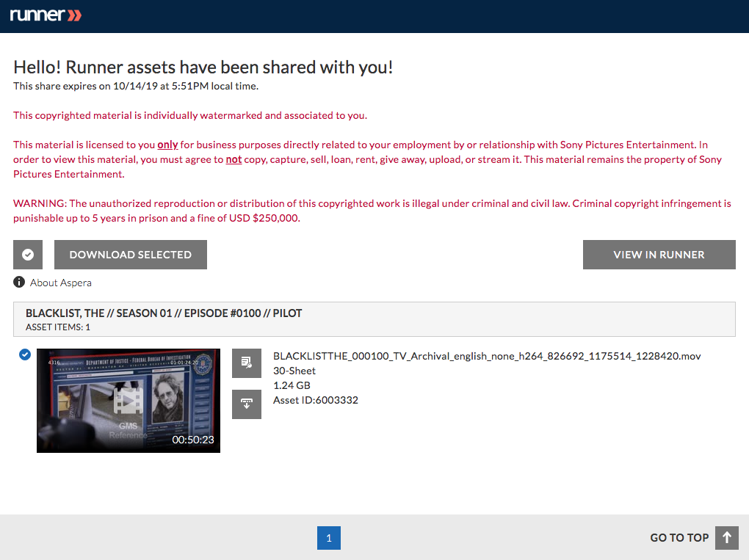
Task: Click the About Aspera info icon
Action: point(19,282)
